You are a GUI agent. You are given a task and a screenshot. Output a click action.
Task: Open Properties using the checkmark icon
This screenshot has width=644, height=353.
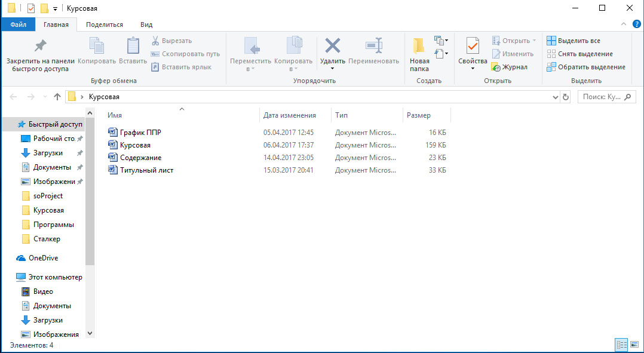(473, 46)
